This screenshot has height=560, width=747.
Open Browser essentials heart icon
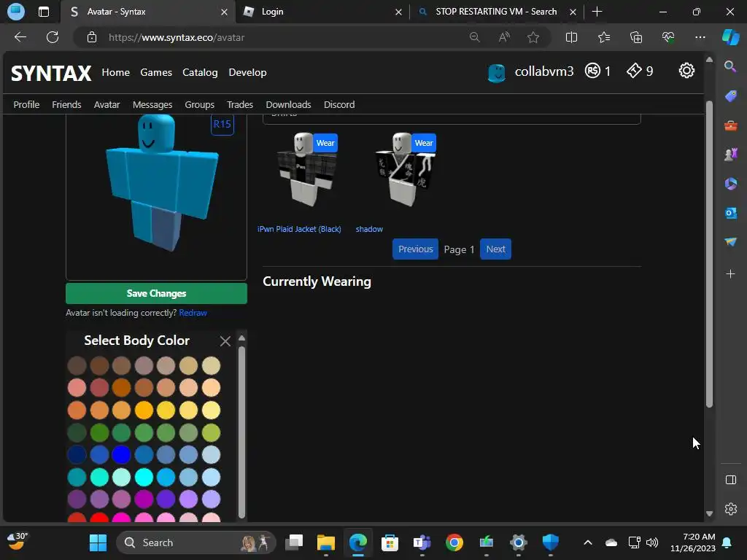point(668,37)
